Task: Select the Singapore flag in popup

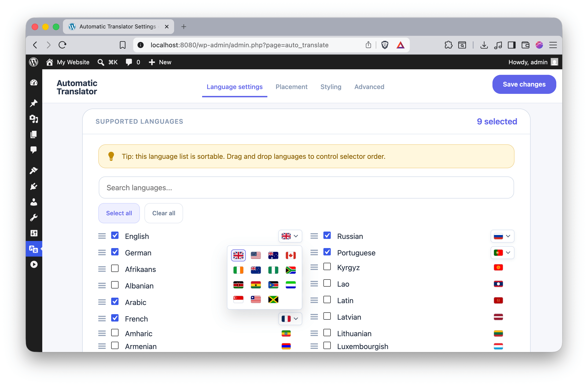Action: tap(238, 300)
